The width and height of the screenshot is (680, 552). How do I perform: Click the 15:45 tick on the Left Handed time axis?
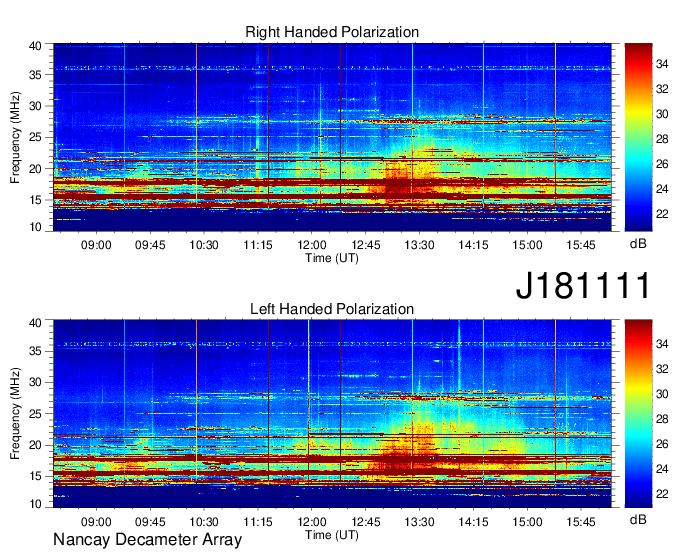click(x=581, y=521)
